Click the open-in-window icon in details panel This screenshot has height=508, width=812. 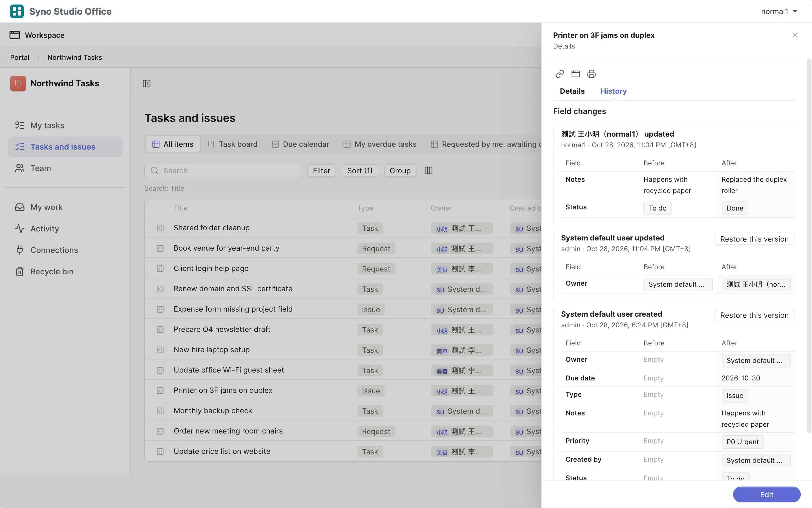[x=576, y=74]
